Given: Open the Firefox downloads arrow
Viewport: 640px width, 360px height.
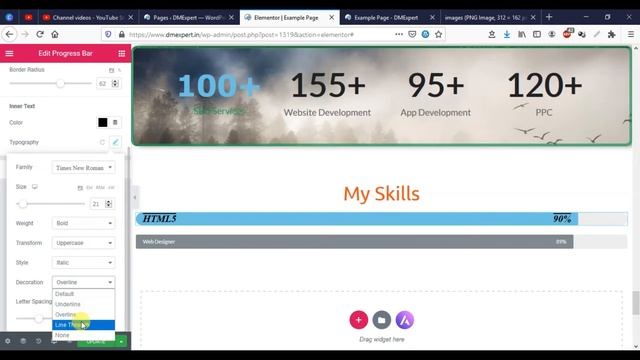Looking at the screenshot, I should [x=507, y=35].
